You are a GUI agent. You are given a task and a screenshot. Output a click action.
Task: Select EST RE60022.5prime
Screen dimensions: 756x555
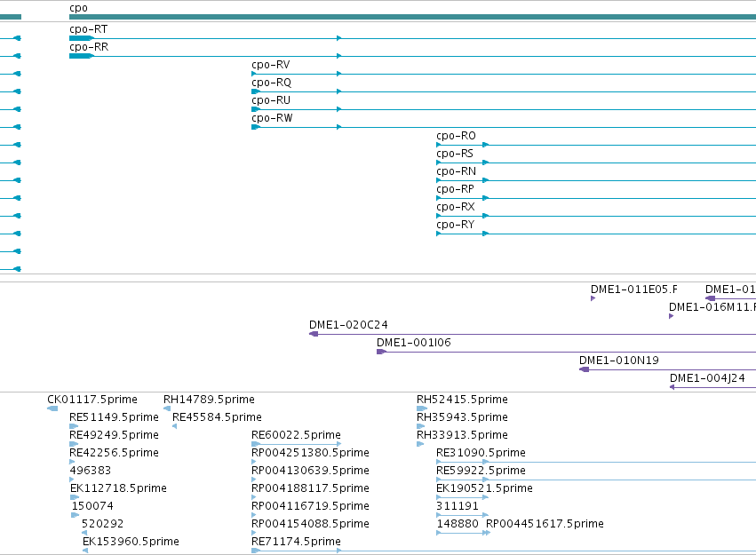296,435
